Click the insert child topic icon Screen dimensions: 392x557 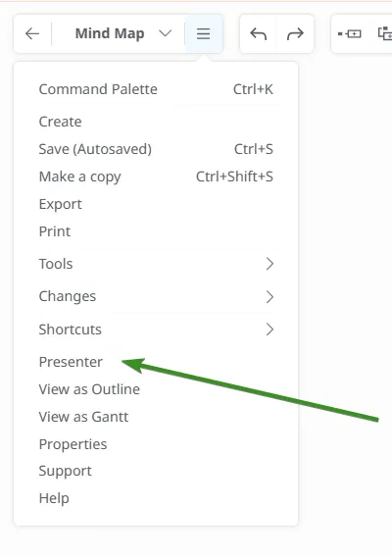(x=385, y=34)
